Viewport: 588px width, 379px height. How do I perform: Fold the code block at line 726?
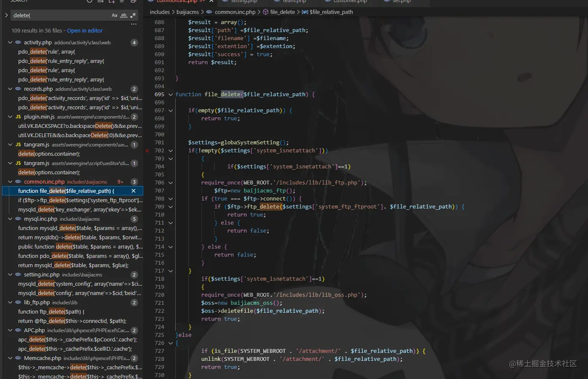pos(171,343)
